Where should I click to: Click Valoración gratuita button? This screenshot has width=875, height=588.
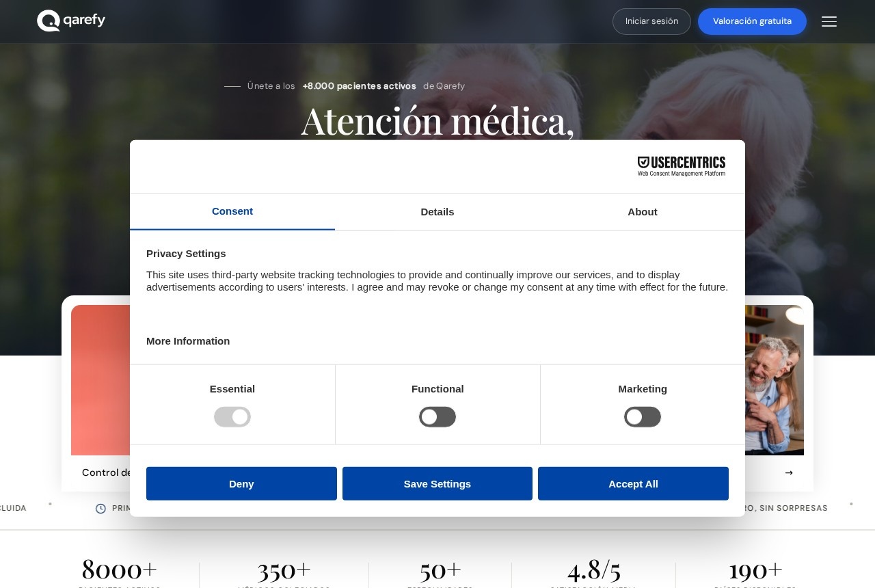752,21
